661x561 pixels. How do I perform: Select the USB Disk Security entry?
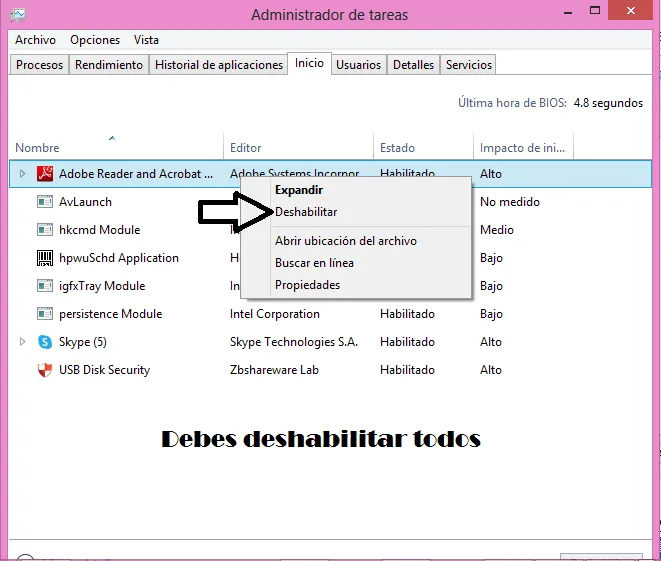tap(104, 370)
